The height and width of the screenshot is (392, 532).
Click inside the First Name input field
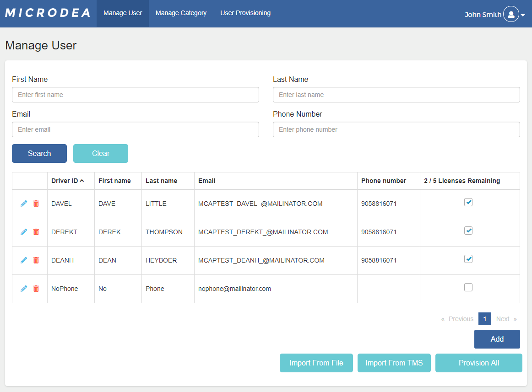pyautogui.click(x=135, y=95)
